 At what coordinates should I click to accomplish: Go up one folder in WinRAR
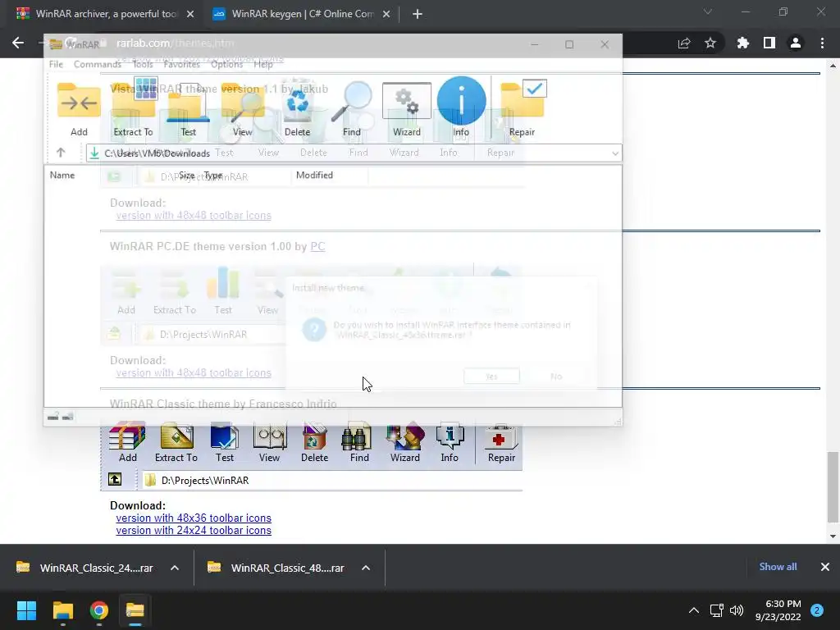[x=61, y=153]
